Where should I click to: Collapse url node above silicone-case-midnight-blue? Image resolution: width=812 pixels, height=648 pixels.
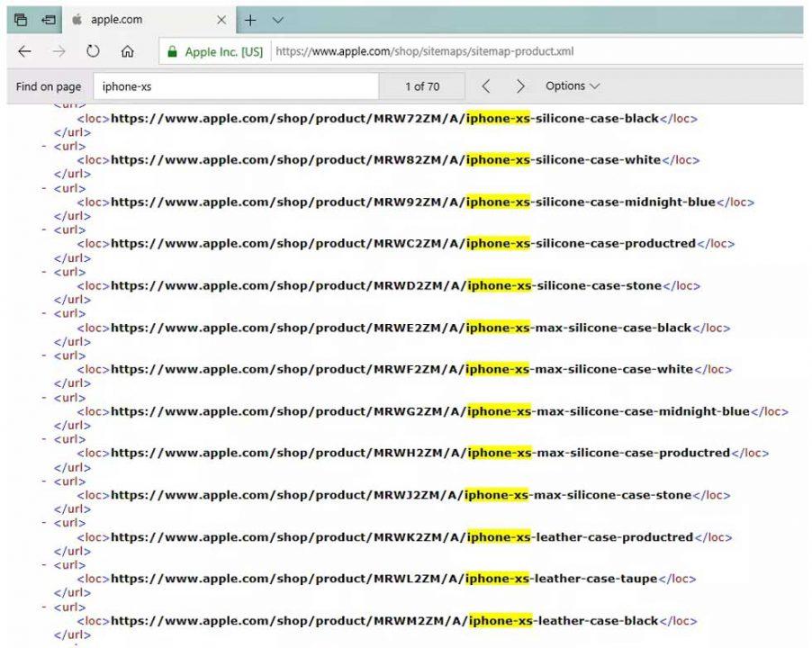44,188
